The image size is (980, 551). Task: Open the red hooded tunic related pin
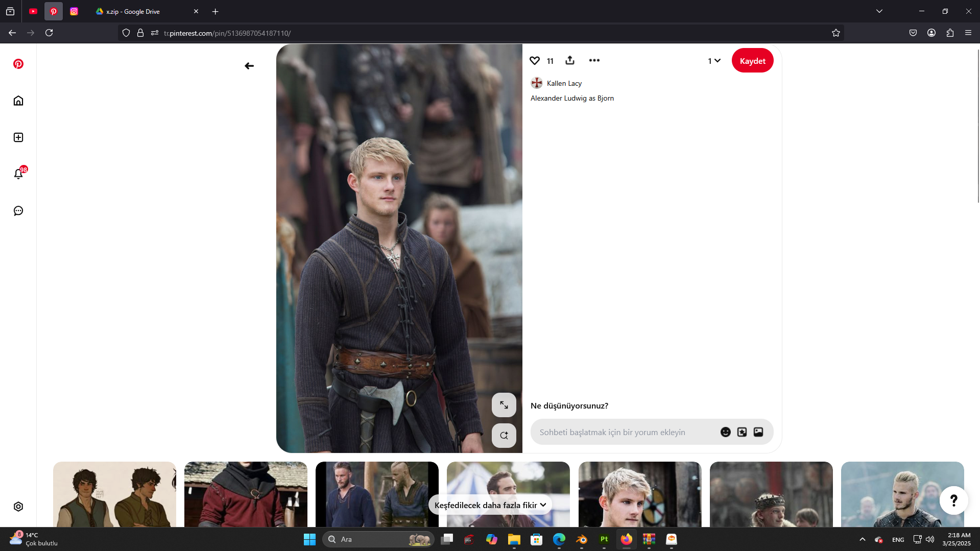point(246,494)
